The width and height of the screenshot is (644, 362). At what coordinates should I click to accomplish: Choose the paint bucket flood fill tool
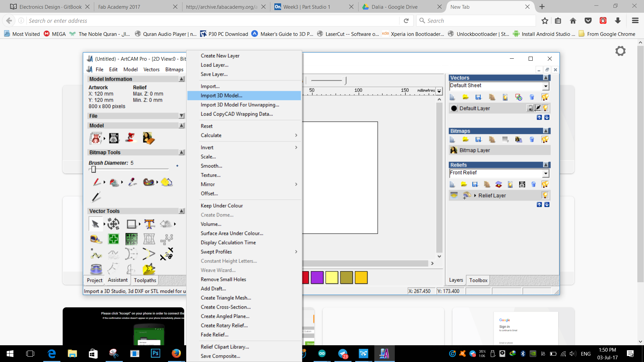114,182
